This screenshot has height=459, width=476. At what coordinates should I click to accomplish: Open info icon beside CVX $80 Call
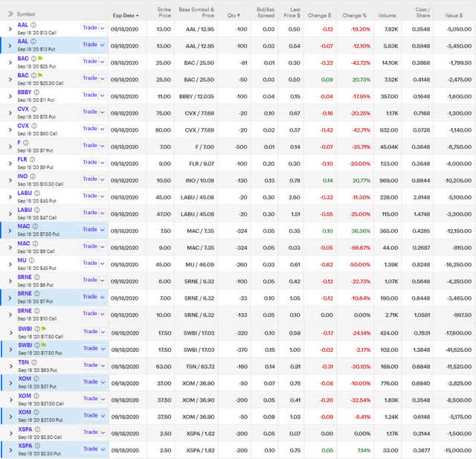point(34,126)
